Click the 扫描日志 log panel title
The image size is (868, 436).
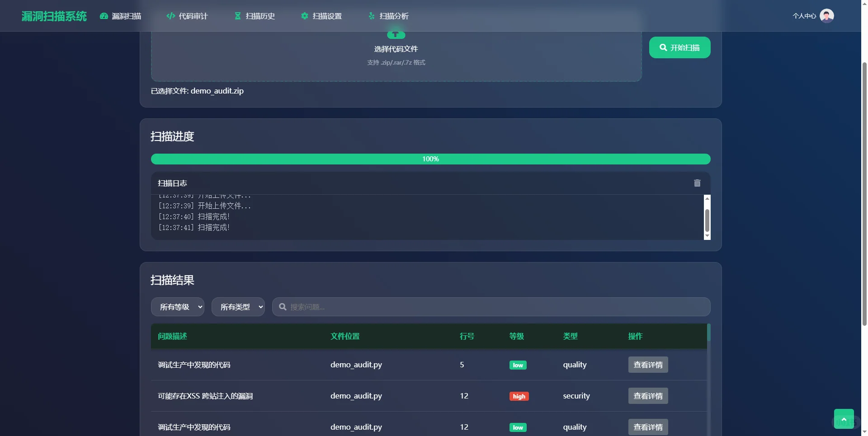[x=172, y=183]
